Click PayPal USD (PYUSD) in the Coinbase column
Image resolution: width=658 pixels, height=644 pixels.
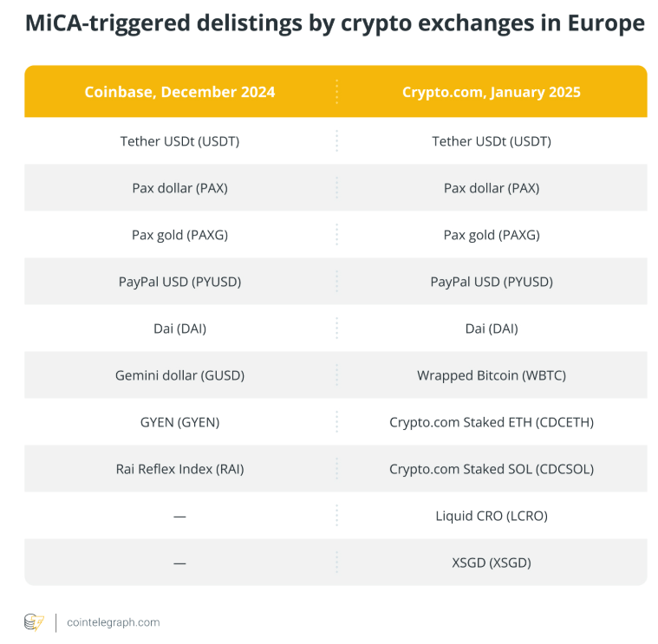tap(179, 282)
